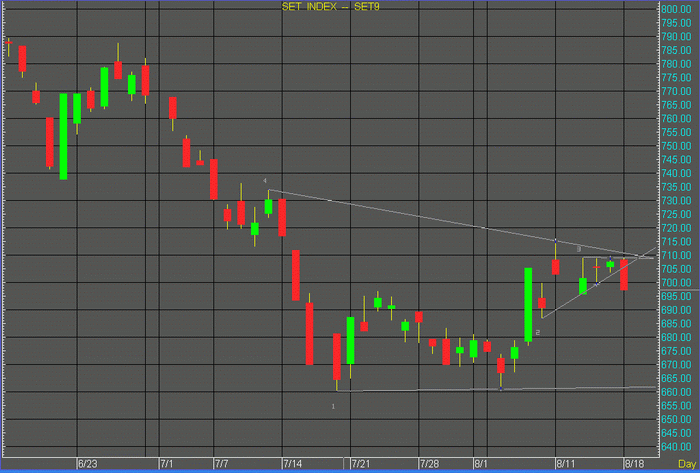Select the 7/21 date label

pos(361,464)
